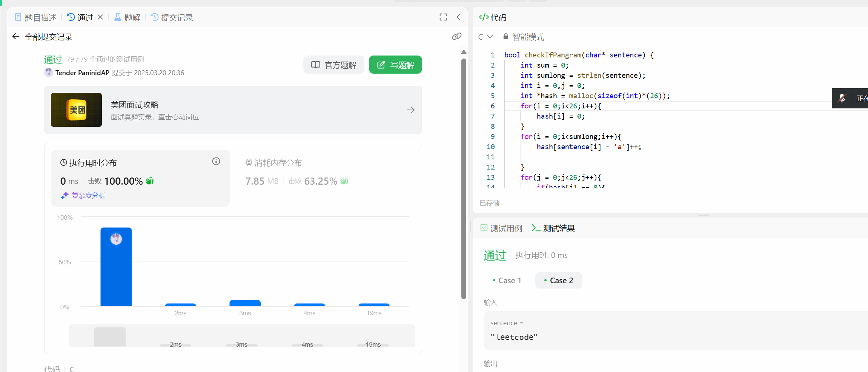Select Case 2 test case

[x=558, y=280]
